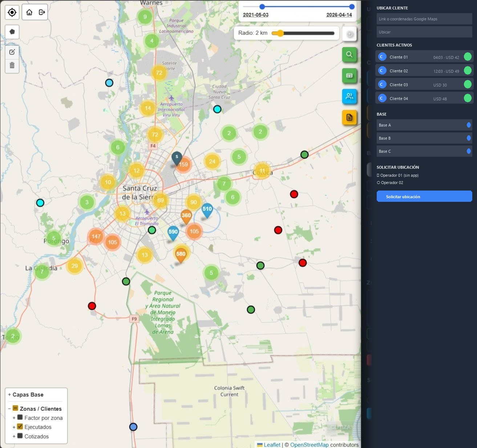Select the polygon draw tool
This screenshot has height=448, width=477.
click(12, 32)
